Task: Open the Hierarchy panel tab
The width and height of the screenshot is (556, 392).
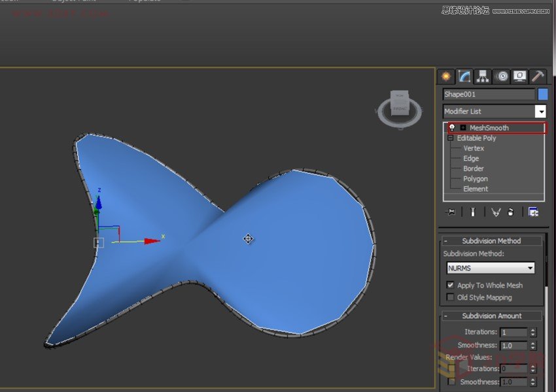Action: click(x=483, y=76)
